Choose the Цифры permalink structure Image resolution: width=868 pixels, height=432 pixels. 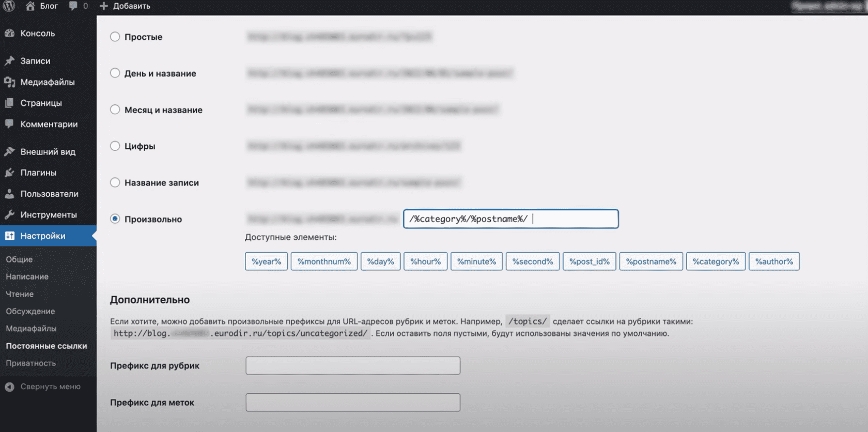click(115, 146)
